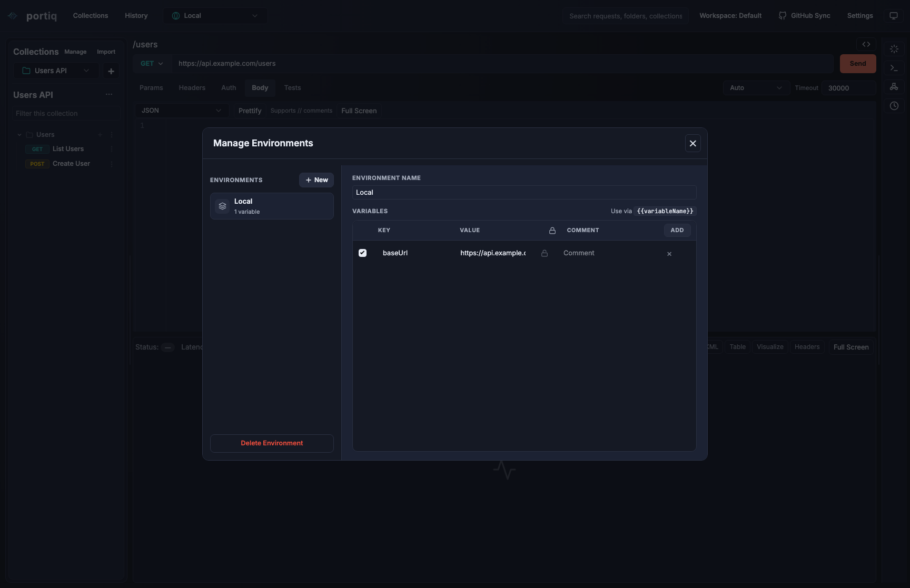910x588 pixels.
Task: Open the History menu
Action: (x=136, y=16)
